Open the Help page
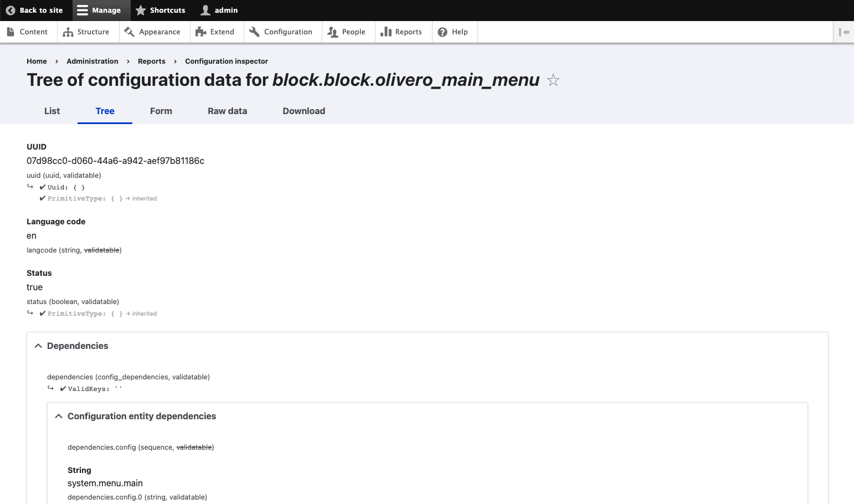854x504 pixels. click(453, 32)
